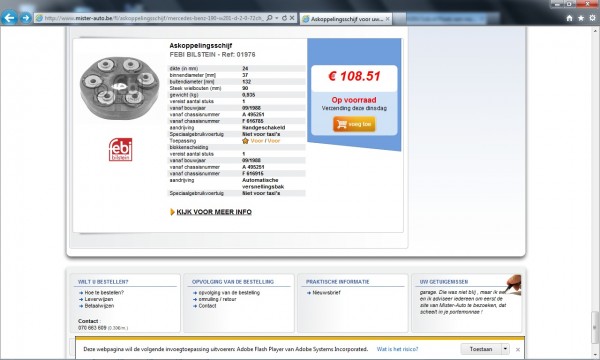
Task: Click the browser Back arrow button
Action: pos(10,18)
